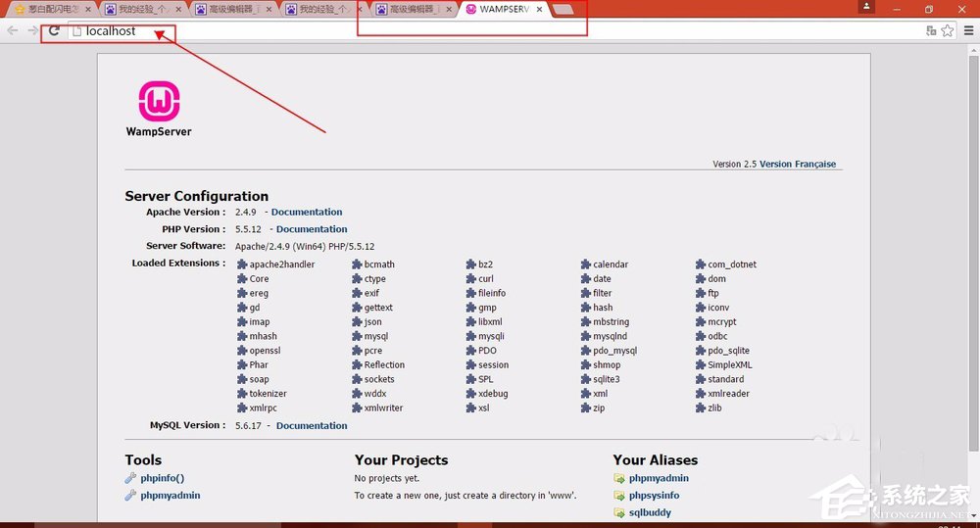Open a new tab
This screenshot has height=528, width=980.
click(x=563, y=10)
